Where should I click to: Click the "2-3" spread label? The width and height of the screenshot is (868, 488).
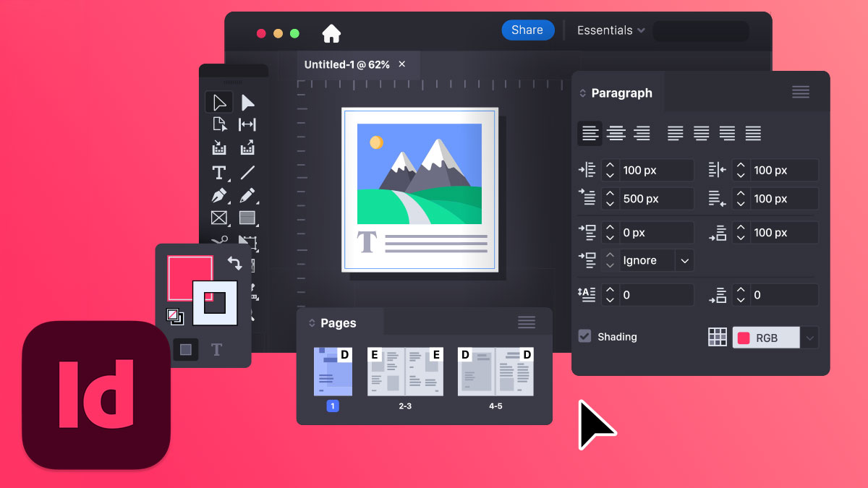[x=405, y=406]
